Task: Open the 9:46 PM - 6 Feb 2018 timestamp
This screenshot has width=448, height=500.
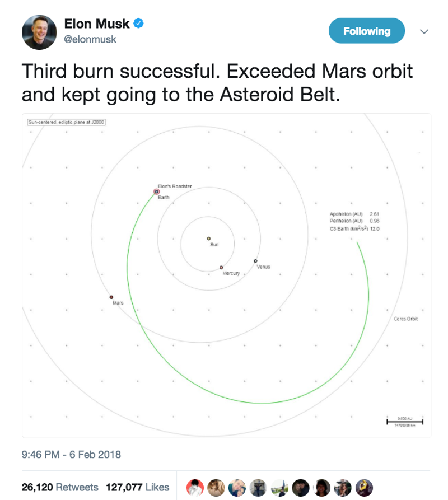Action: click(71, 454)
